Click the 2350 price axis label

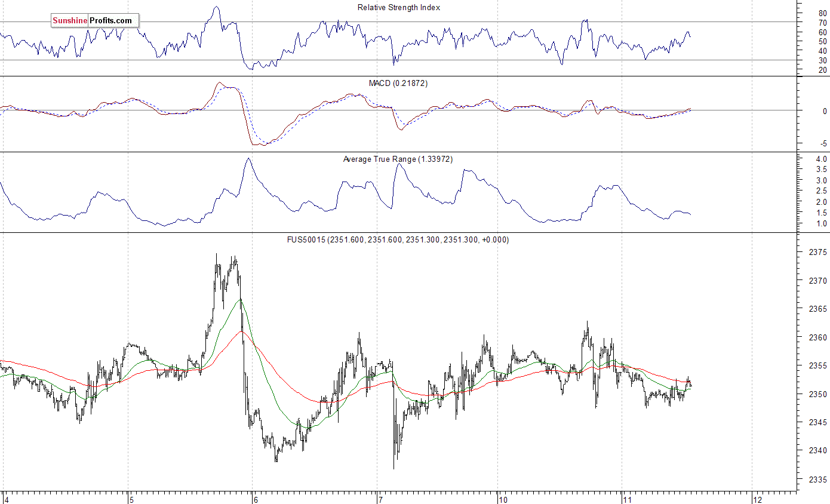coord(817,394)
